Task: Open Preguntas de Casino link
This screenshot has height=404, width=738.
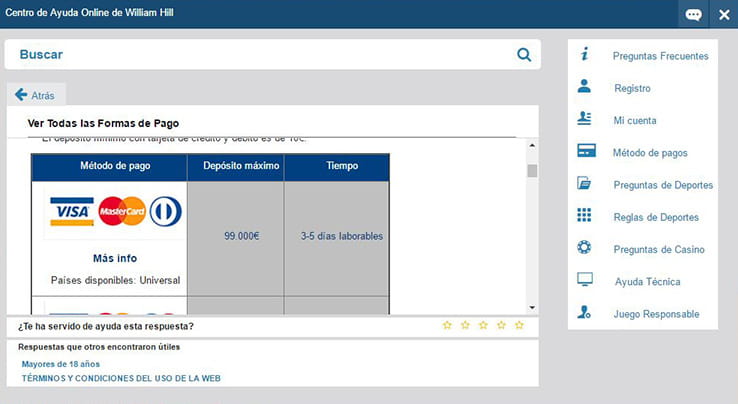Action: click(x=659, y=250)
